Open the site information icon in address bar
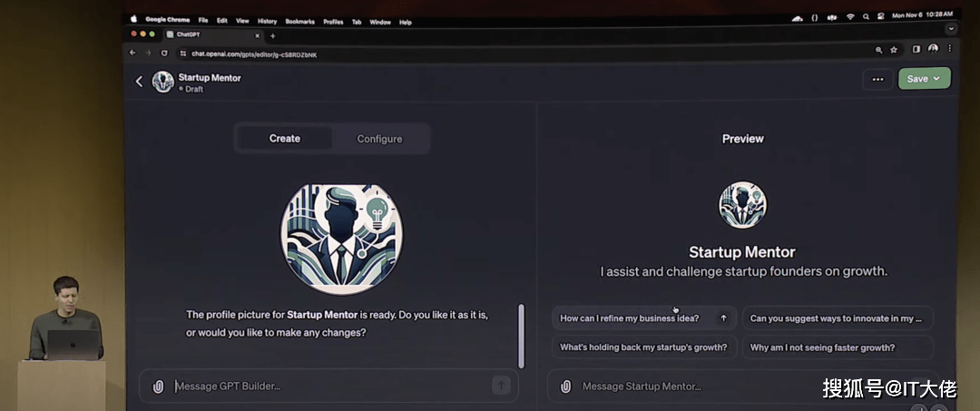Viewport: 980px width, 411px height. click(x=183, y=54)
